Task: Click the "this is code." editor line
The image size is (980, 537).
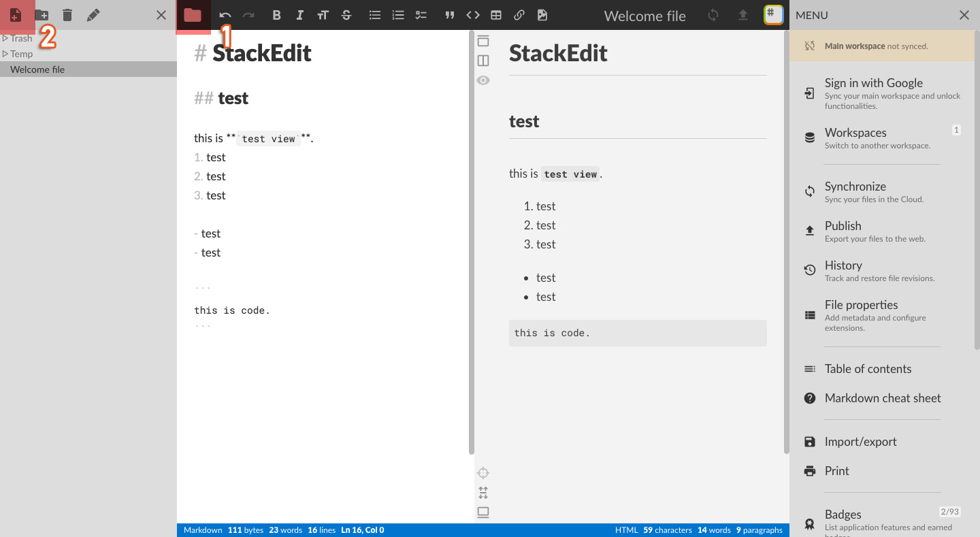Action: pos(232,310)
